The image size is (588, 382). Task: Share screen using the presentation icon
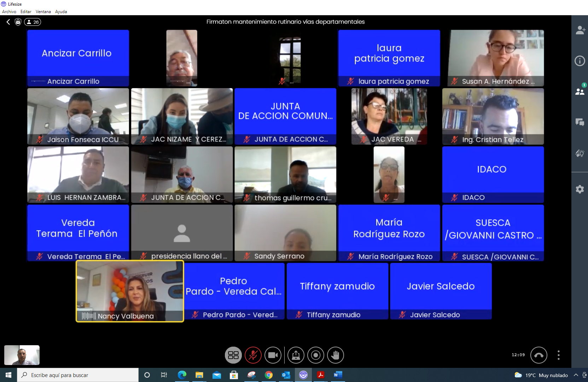tap(296, 355)
